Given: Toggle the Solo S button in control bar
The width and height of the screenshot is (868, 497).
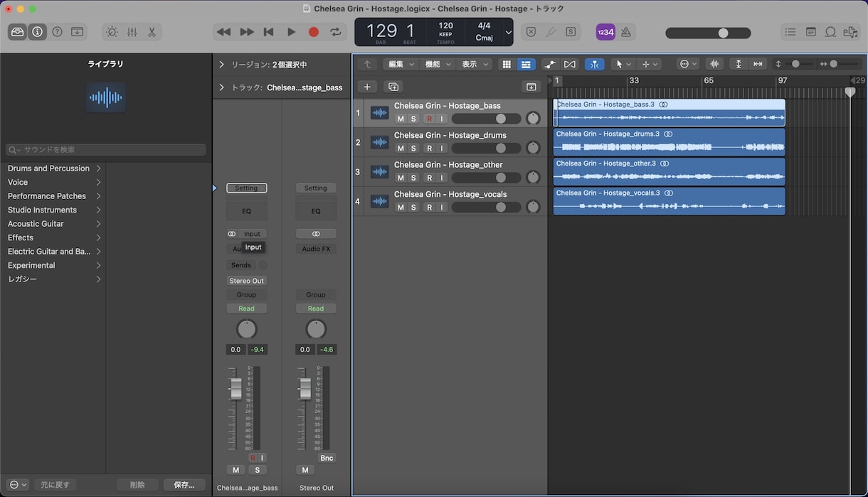Looking at the screenshot, I should pyautogui.click(x=571, y=32).
